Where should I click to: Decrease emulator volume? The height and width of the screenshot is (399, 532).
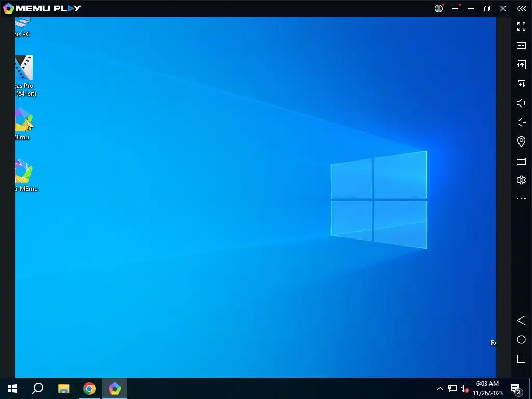pos(521,122)
